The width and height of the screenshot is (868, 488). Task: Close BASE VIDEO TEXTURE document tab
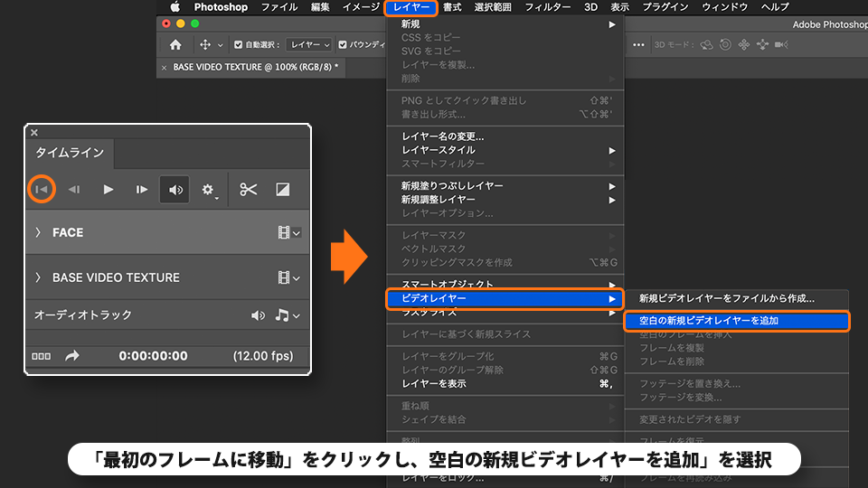pos(164,68)
